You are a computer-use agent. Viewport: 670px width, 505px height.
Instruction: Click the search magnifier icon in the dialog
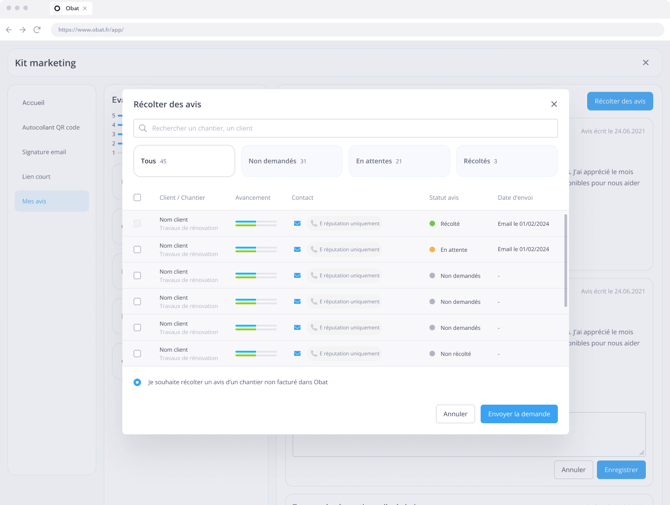[143, 128]
